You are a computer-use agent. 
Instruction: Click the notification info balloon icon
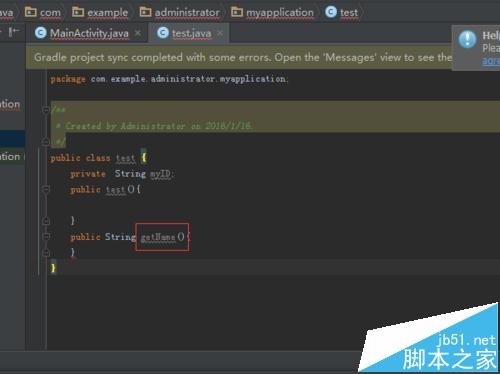(467, 39)
